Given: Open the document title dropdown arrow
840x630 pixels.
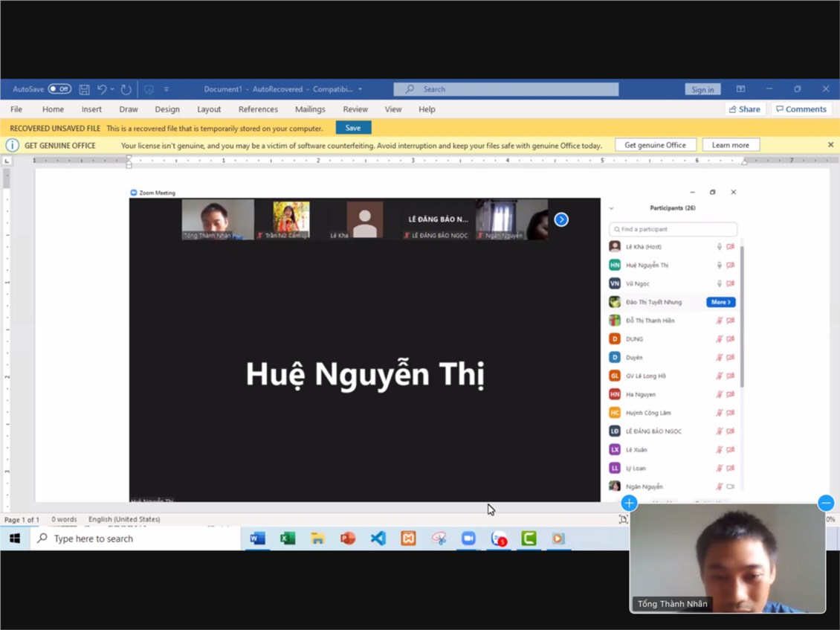Looking at the screenshot, I should click(x=360, y=89).
